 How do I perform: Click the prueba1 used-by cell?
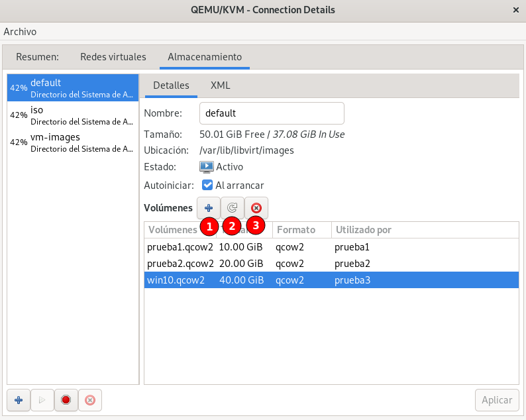352,247
